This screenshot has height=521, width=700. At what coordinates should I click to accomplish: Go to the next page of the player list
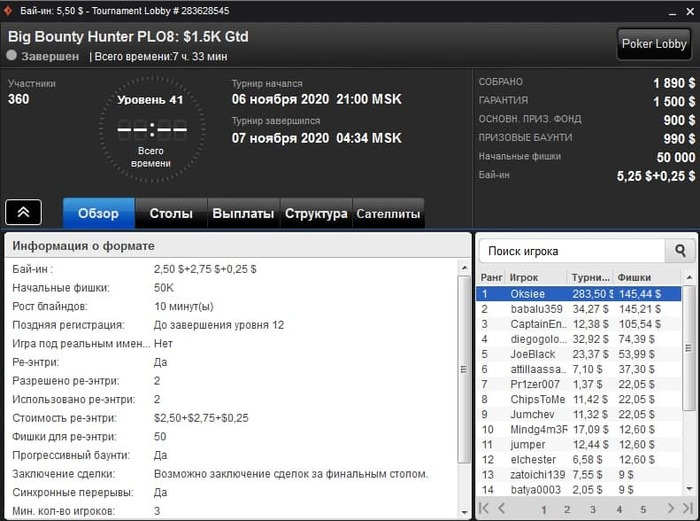pos(670,508)
